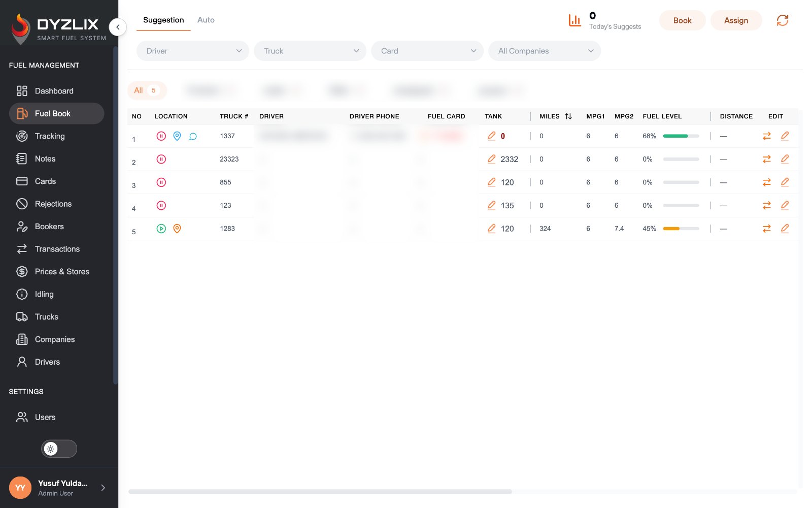
Task: Click the swap arrows icon for truck 855
Action: (x=767, y=182)
